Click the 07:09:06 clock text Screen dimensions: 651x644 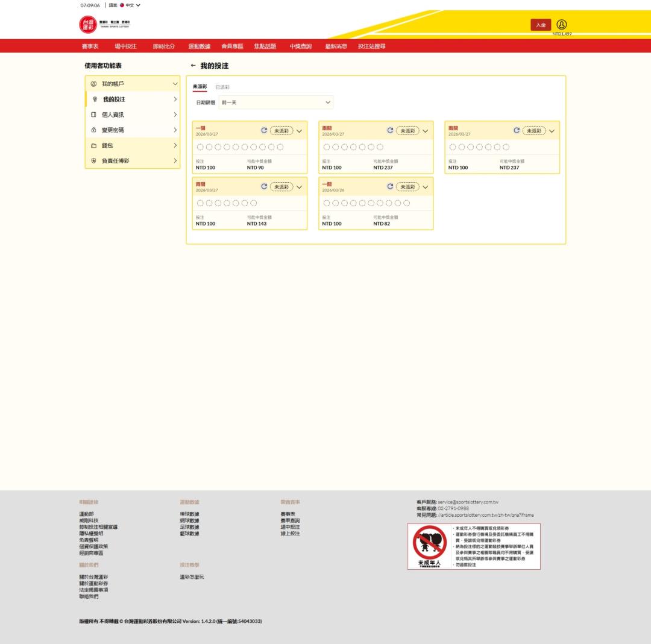point(90,5)
